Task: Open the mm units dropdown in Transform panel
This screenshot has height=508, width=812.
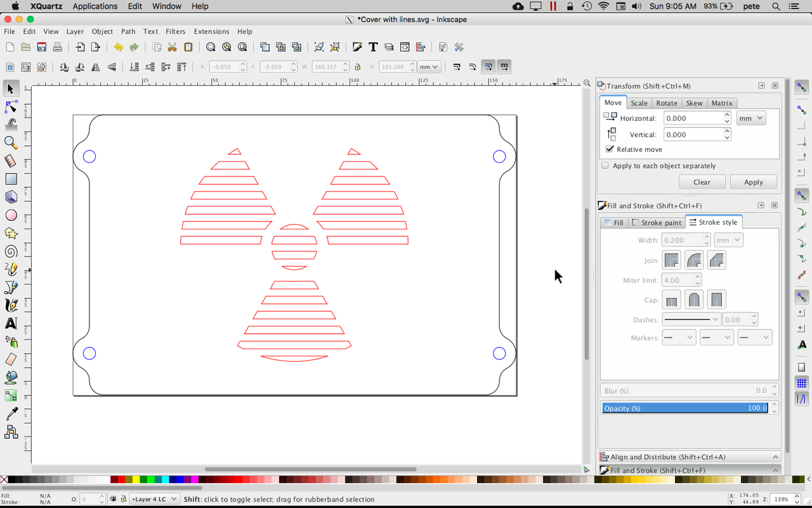Action: [750, 117]
